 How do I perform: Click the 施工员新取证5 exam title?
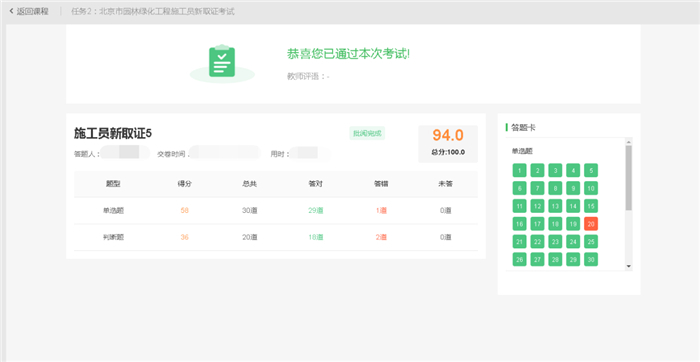coord(113,133)
